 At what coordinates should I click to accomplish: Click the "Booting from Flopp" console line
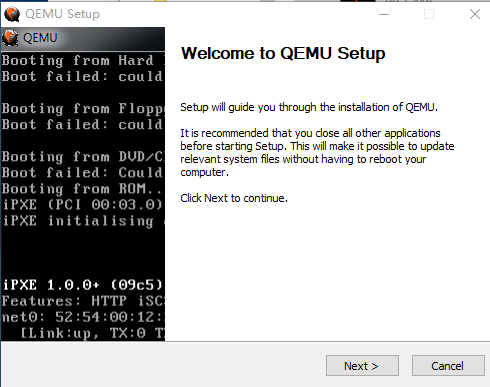click(x=83, y=109)
